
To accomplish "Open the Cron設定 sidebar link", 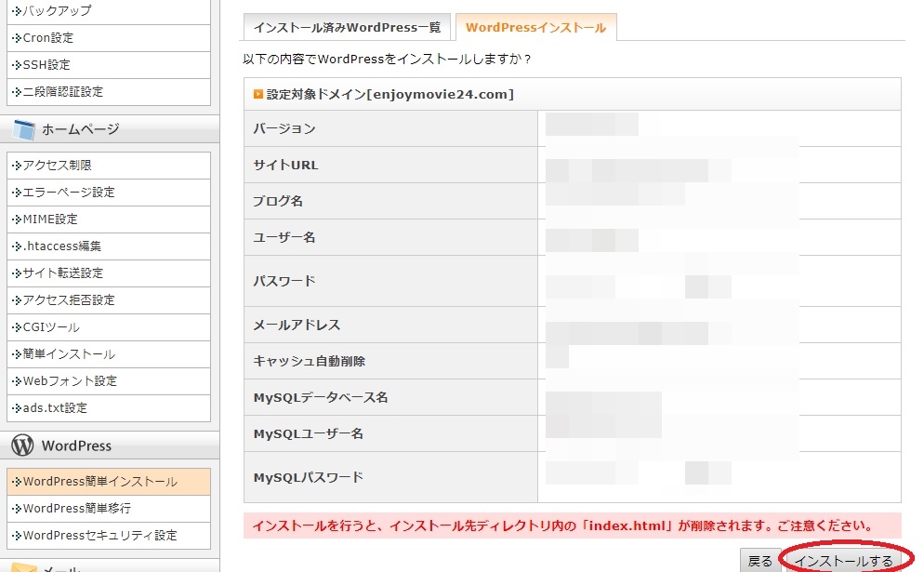I will point(47,38).
